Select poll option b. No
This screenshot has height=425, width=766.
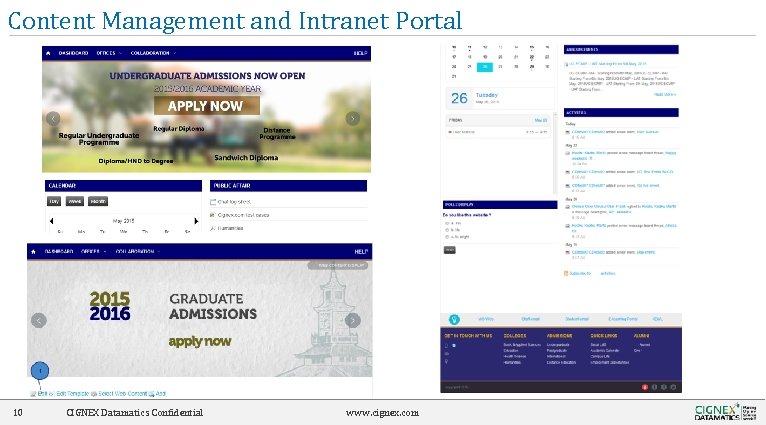[447, 230]
